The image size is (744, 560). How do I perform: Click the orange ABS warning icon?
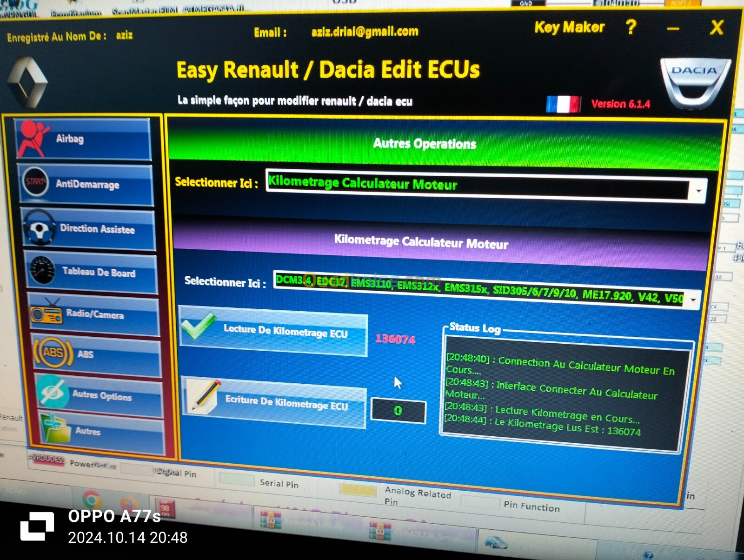[x=53, y=353]
